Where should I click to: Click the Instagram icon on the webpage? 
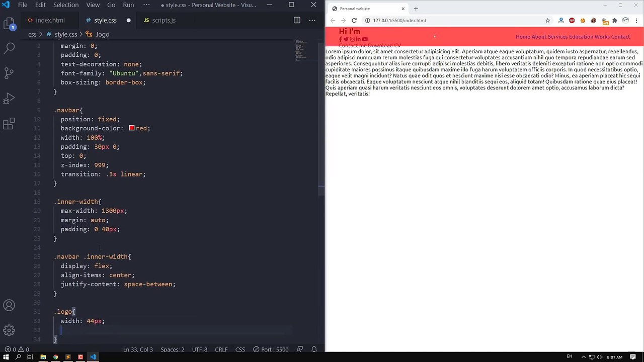pyautogui.click(x=352, y=39)
